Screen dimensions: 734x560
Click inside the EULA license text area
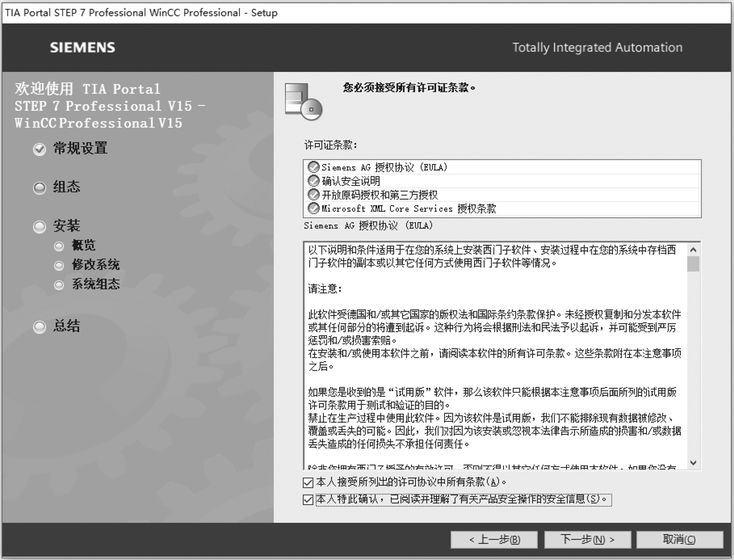495,355
